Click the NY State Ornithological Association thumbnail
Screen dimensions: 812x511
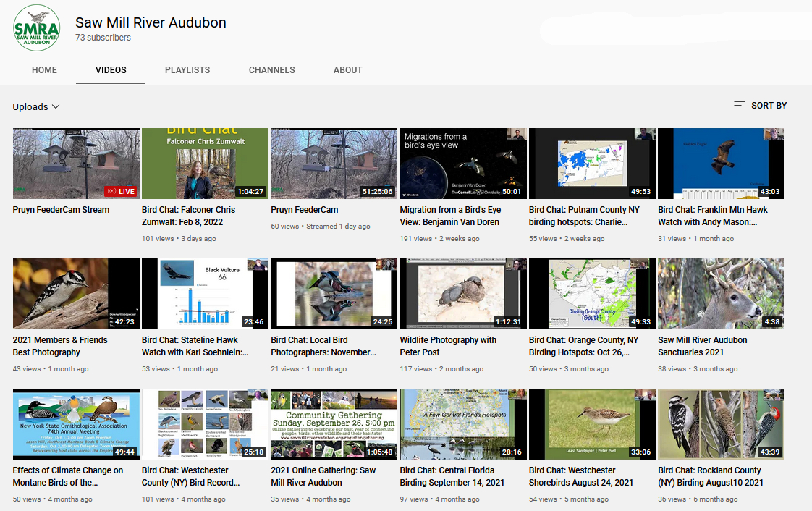[x=76, y=424]
